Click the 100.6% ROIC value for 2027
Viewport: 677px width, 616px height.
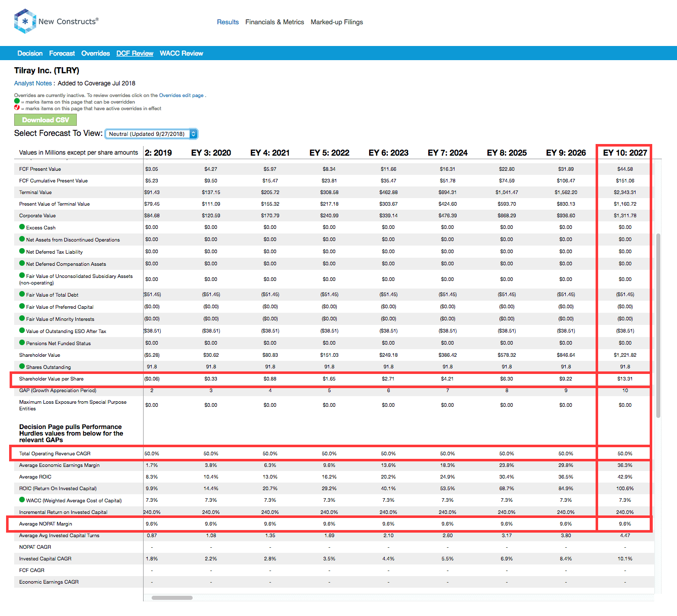[625, 489]
